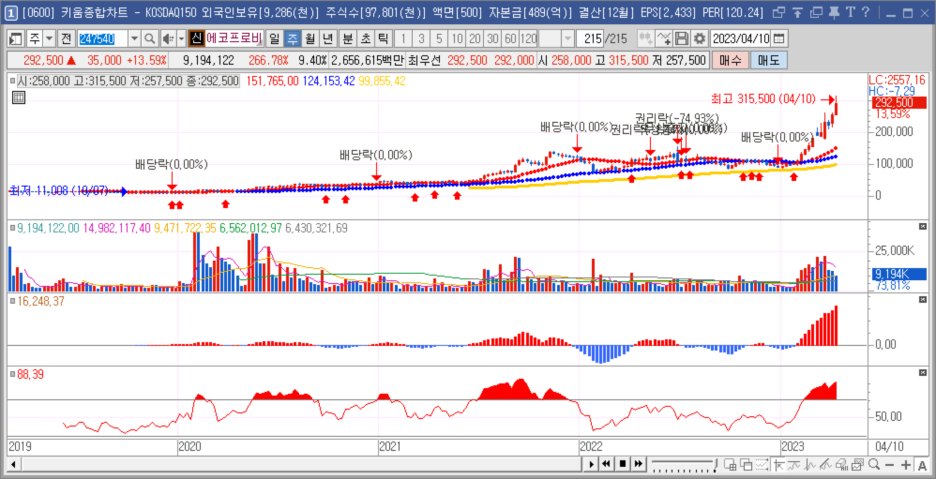Image resolution: width=936 pixels, height=479 pixels.
Task: Open help question mark icon
Action: click(866, 13)
